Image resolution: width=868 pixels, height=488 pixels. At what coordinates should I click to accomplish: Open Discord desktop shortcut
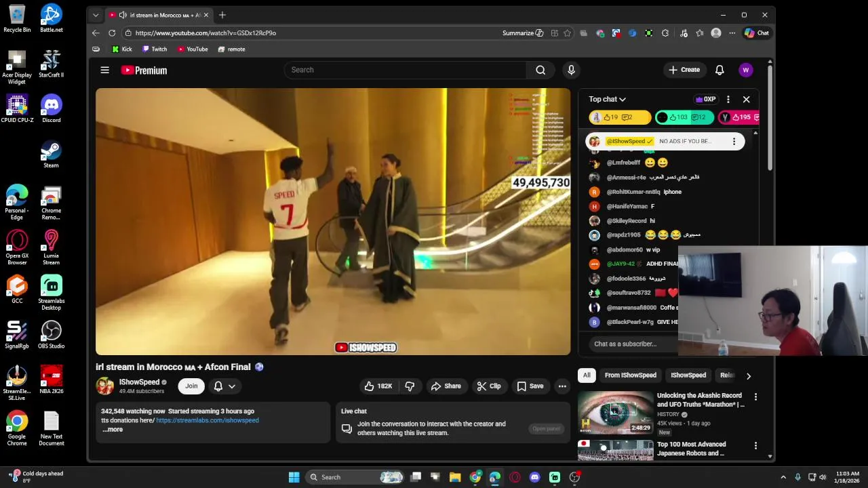[x=51, y=108]
